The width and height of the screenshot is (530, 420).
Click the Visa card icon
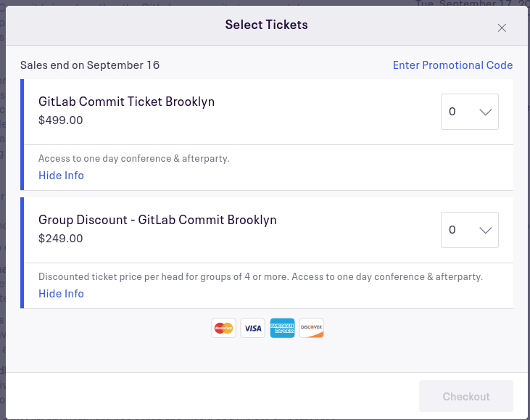(253, 328)
